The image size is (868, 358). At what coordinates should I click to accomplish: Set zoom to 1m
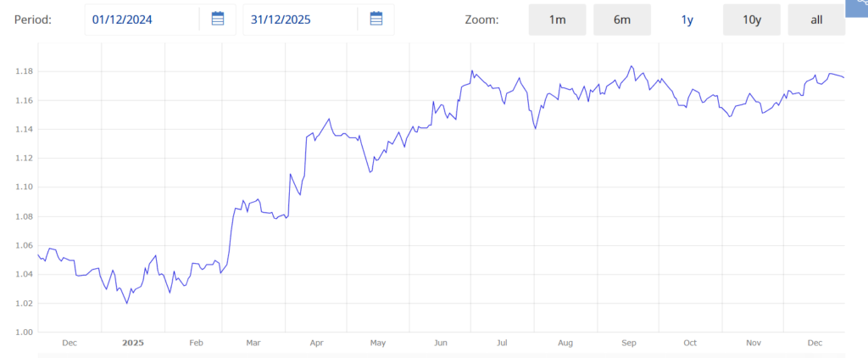557,20
